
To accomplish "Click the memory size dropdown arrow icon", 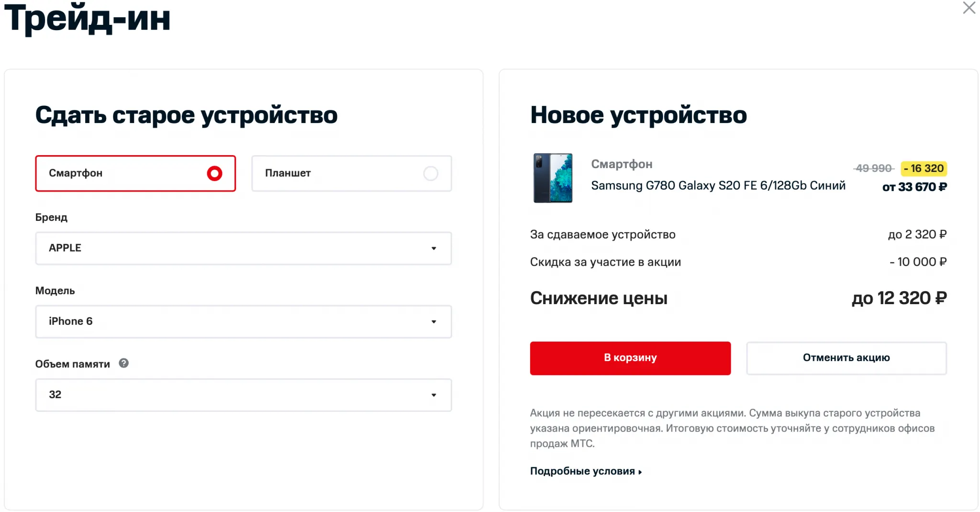I will pos(434,395).
